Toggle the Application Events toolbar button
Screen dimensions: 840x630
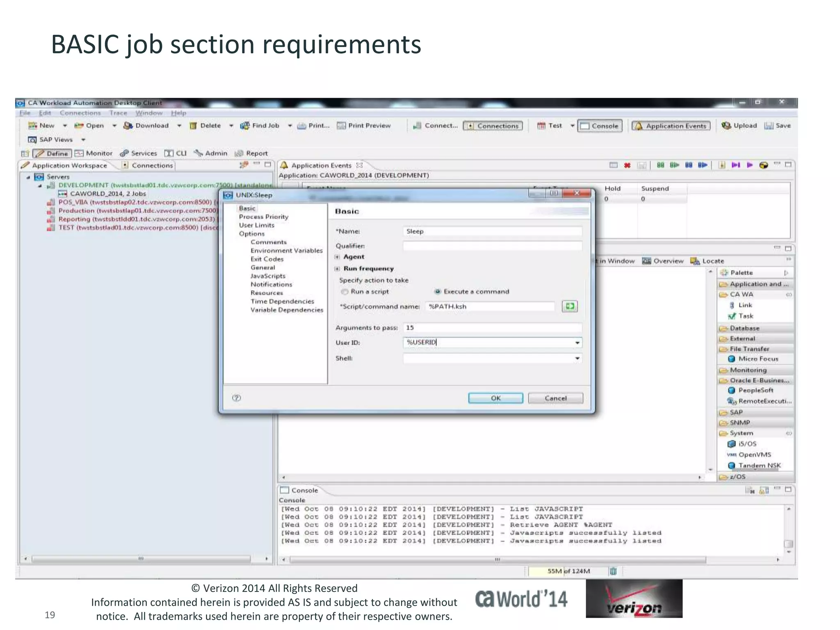[x=671, y=126]
